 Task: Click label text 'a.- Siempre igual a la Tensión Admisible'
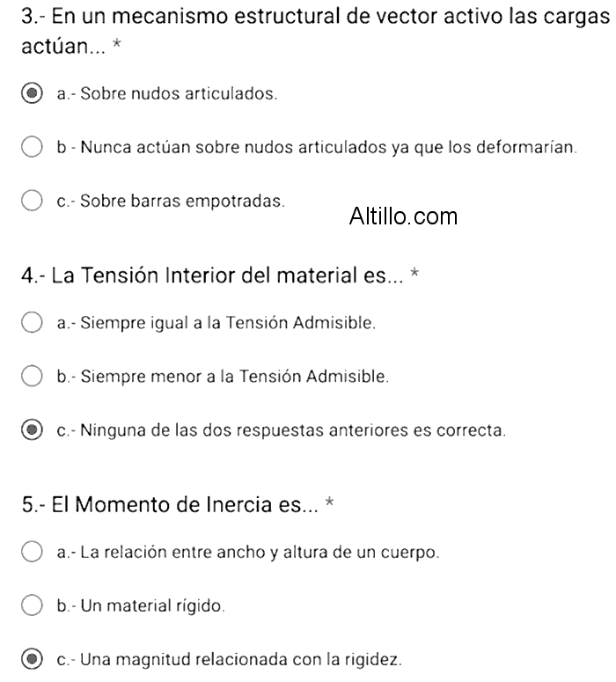(216, 324)
